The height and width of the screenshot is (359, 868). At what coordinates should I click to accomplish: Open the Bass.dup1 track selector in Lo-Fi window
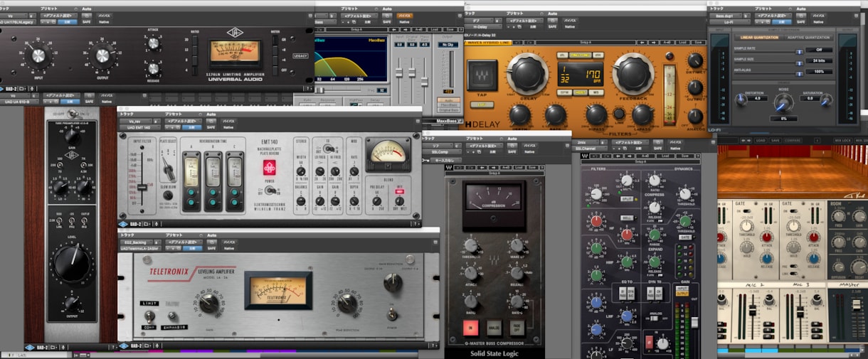(724, 16)
